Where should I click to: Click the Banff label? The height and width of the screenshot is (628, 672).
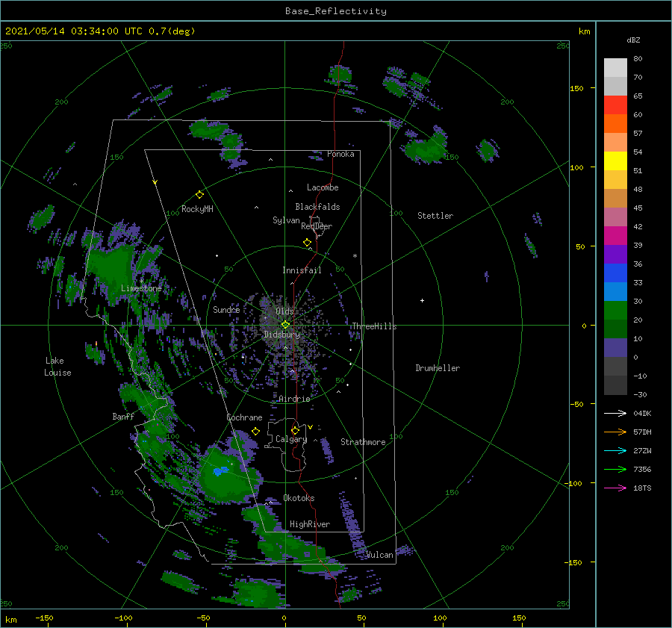(x=123, y=416)
